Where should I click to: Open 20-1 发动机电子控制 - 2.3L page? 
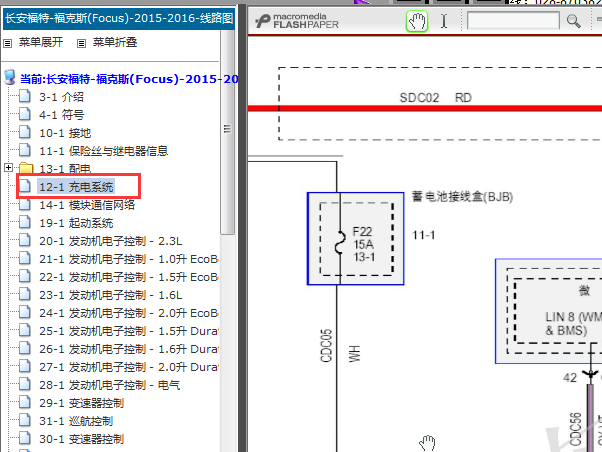tap(111, 241)
